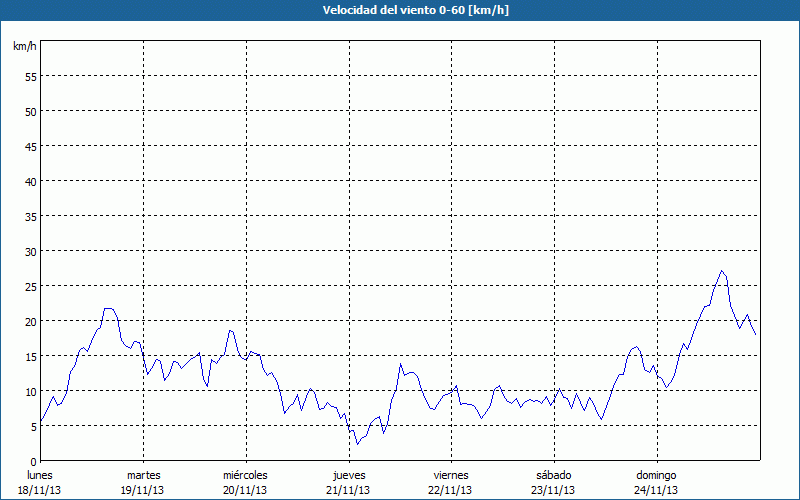Click the date 18/11/13 under lunes

tap(39, 490)
